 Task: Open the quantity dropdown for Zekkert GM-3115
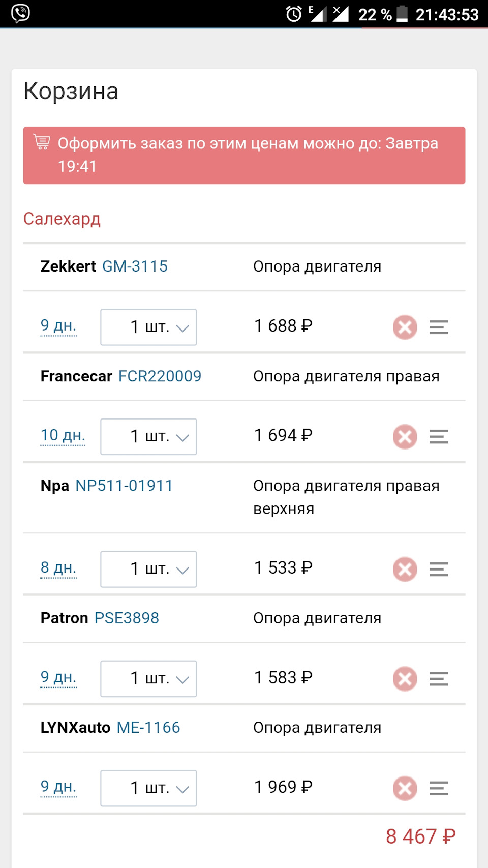(x=148, y=327)
